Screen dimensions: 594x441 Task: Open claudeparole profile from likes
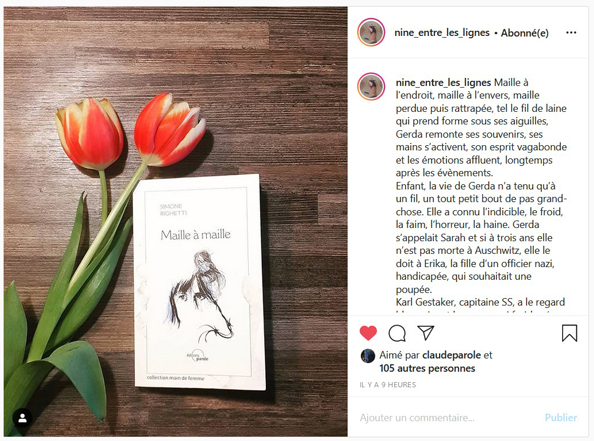[x=452, y=355]
